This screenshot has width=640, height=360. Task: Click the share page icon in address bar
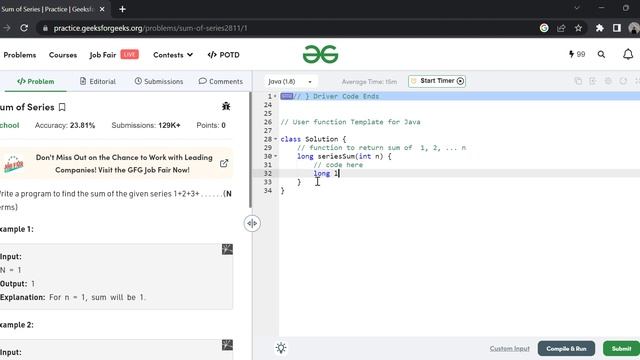pyautogui.click(x=561, y=28)
